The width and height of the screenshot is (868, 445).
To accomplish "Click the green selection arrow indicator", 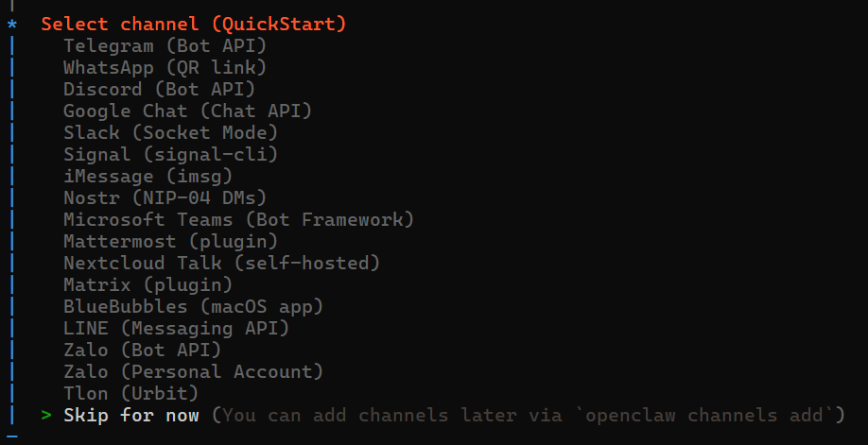I will 46,415.
